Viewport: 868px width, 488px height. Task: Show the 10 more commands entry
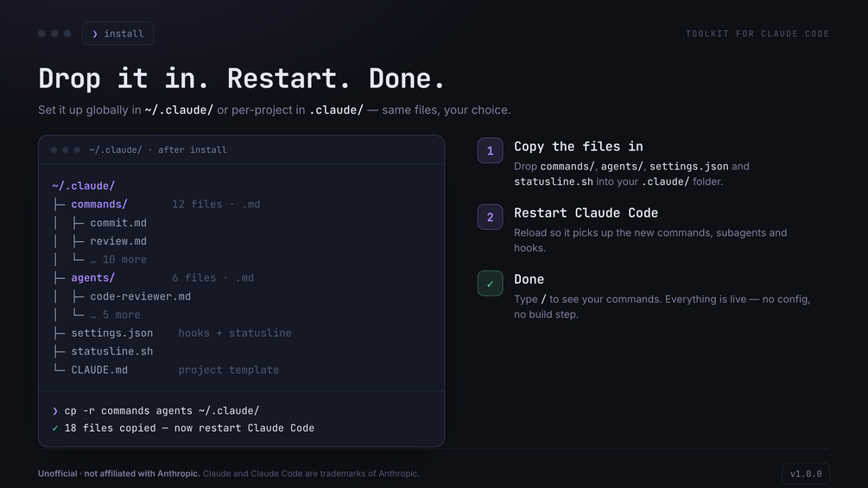click(x=118, y=259)
